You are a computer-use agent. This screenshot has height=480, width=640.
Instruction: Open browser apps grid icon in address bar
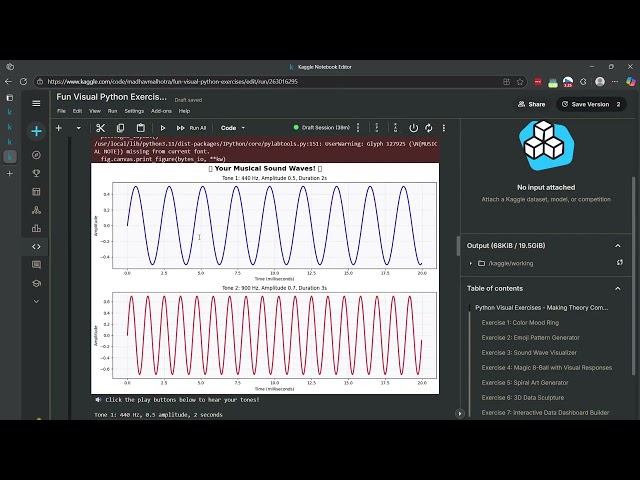(507, 82)
